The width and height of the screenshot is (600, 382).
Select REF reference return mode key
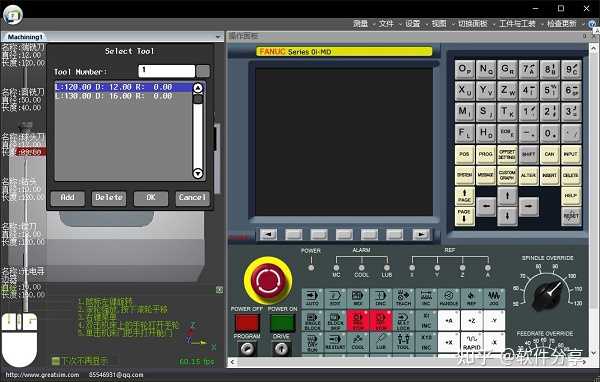tap(471, 298)
